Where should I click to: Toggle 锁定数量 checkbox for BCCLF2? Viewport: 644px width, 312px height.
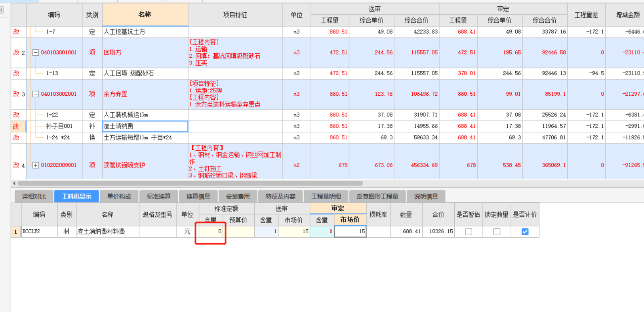click(497, 232)
